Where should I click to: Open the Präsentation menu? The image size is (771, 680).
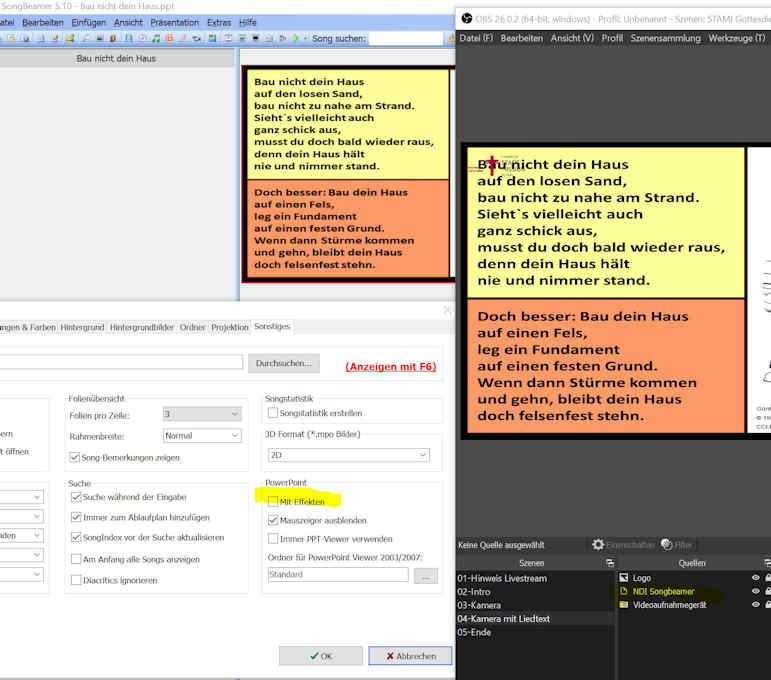175,22
